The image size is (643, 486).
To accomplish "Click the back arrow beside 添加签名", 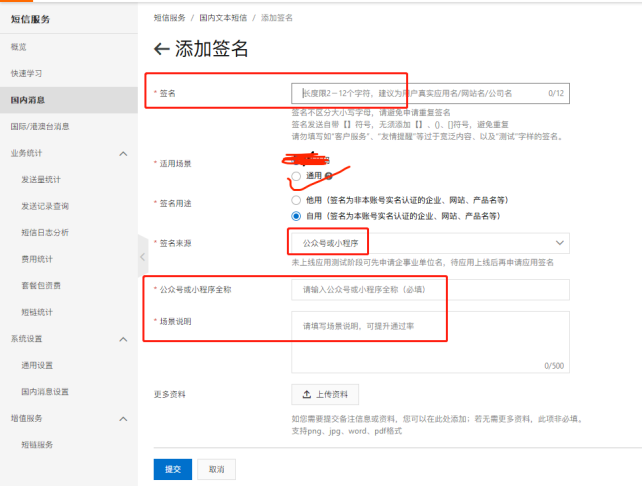I will coord(162,49).
